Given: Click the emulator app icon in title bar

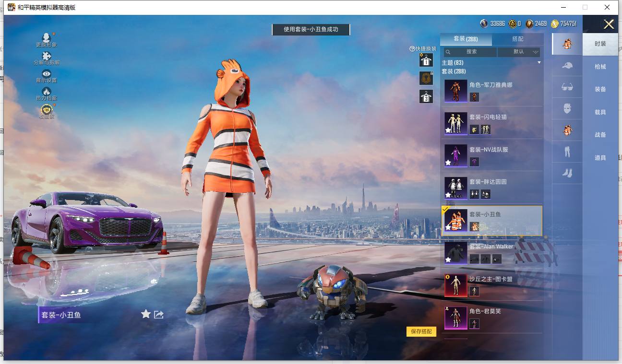Looking at the screenshot, I should [x=11, y=7].
